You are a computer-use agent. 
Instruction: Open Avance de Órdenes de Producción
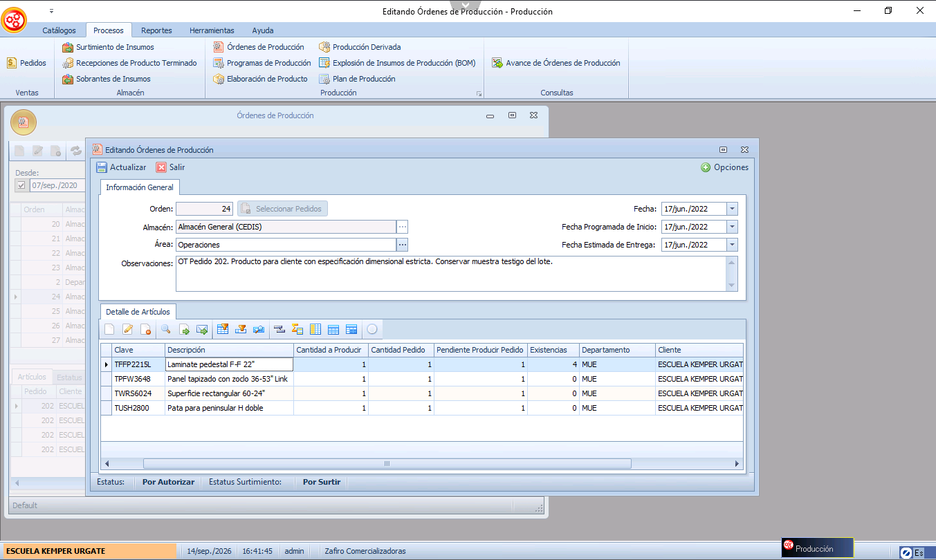556,63
